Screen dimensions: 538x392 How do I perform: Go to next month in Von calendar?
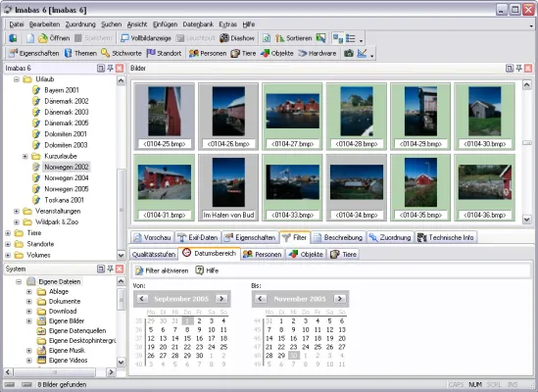pyautogui.click(x=221, y=299)
